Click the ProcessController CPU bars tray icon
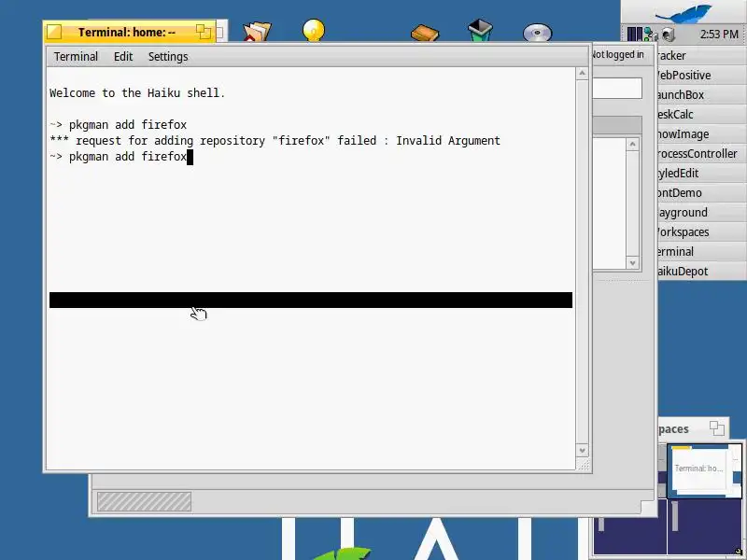Image resolution: width=747 pixels, height=560 pixels. tap(635, 35)
